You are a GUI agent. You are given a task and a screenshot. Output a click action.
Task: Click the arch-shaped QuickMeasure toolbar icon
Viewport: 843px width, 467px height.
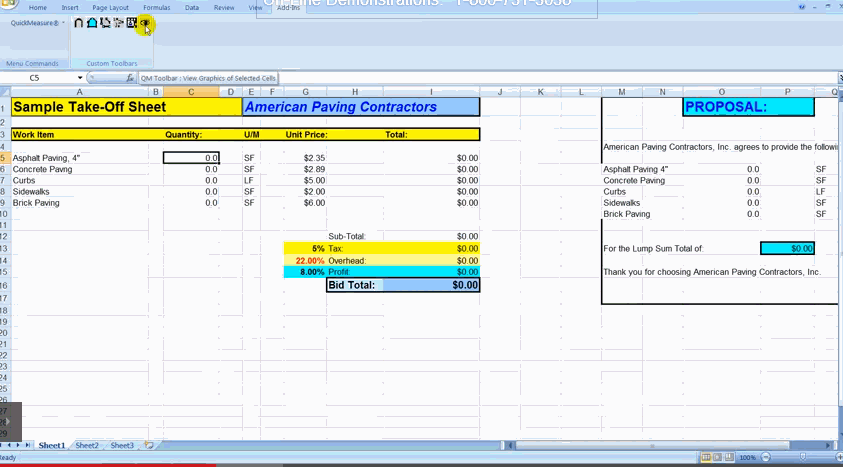coord(78,23)
